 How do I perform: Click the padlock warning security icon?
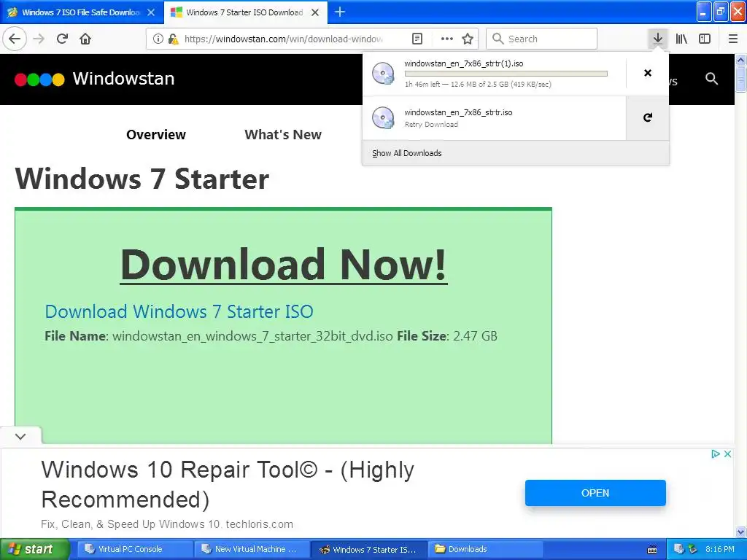[x=174, y=39]
